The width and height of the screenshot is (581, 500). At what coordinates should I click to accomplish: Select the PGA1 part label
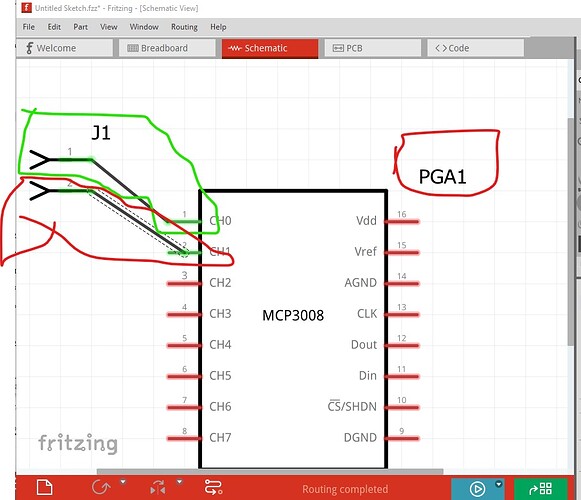(x=442, y=177)
